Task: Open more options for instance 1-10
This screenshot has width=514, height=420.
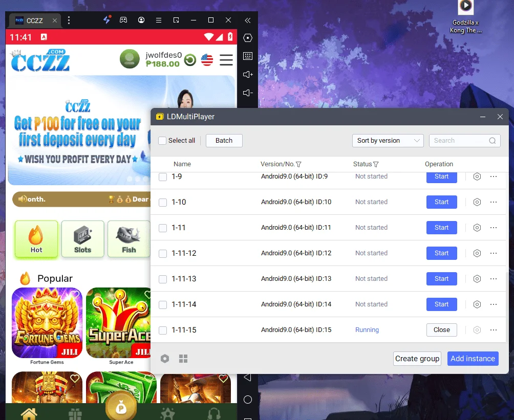Action: coord(494,202)
